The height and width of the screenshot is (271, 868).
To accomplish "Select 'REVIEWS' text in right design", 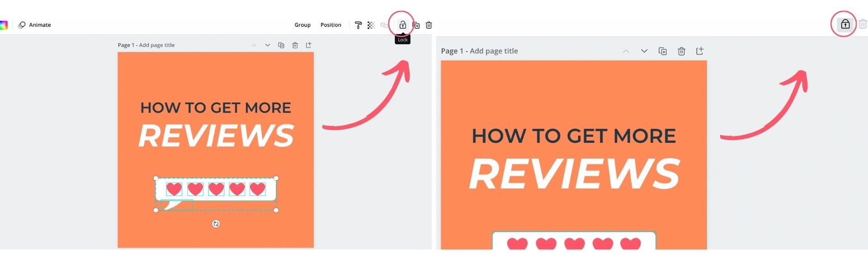I will 575,173.
